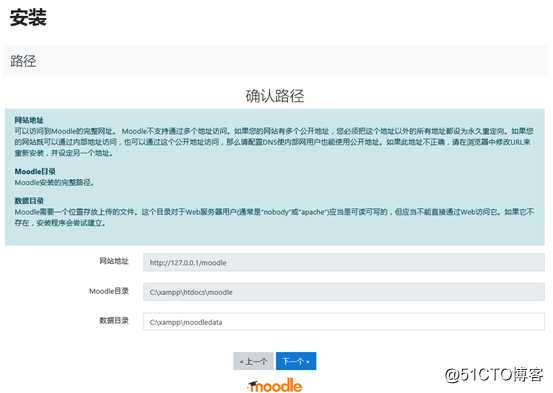Focus the 数据目录 input field
553x393 pixels.
point(344,322)
